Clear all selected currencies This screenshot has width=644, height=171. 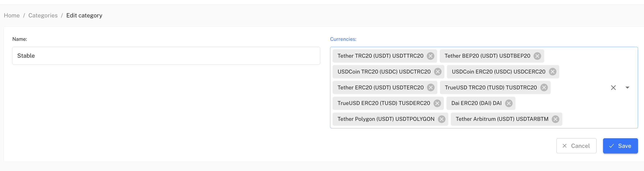tap(613, 88)
